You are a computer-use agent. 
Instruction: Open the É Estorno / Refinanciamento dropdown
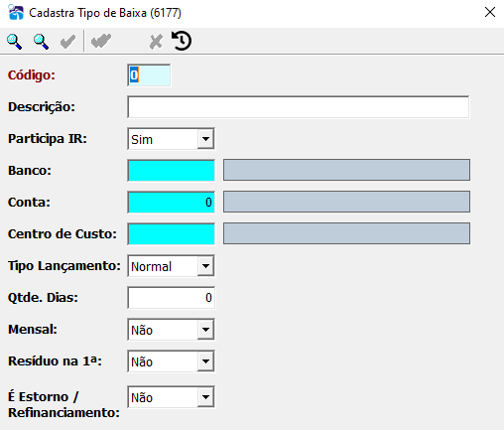point(205,397)
